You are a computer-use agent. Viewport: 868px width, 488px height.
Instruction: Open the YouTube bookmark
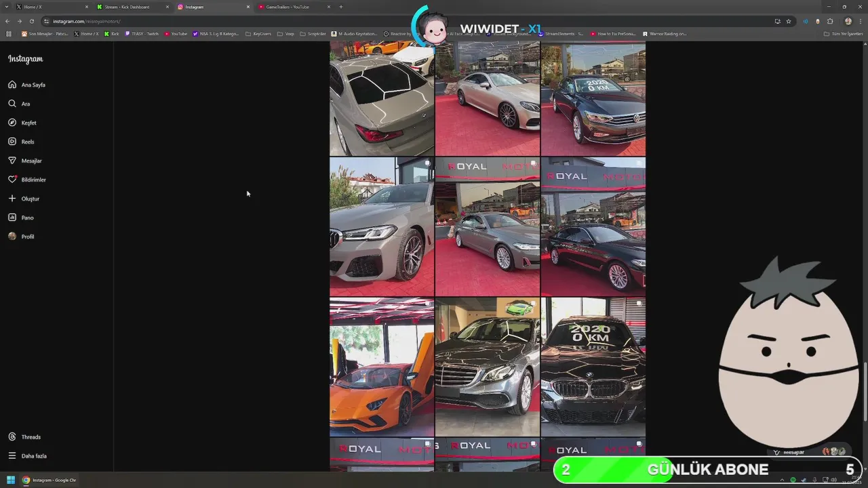pos(176,33)
